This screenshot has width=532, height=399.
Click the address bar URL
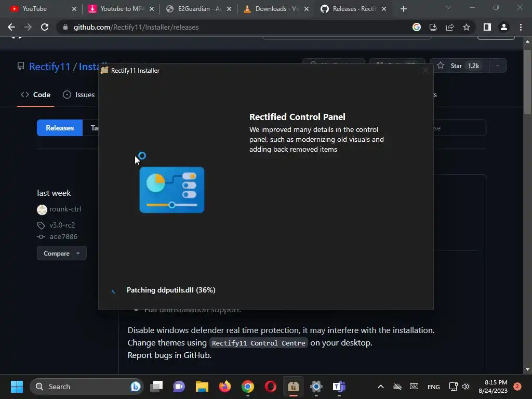pyautogui.click(x=136, y=27)
